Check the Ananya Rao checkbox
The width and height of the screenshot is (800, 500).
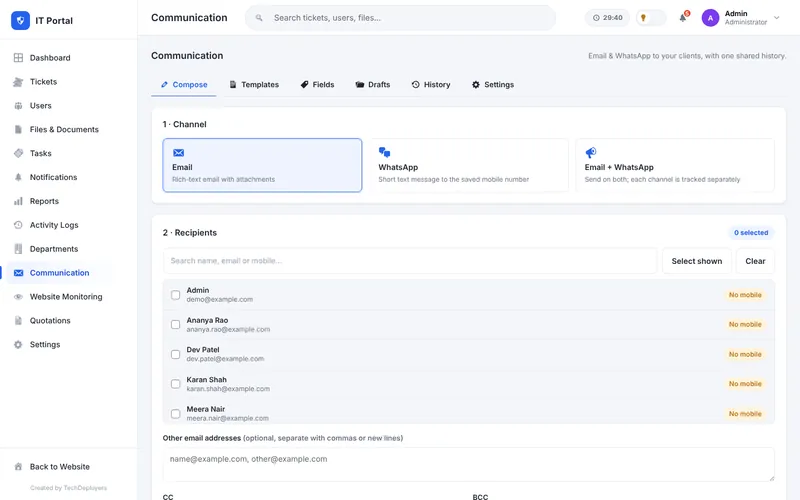[176, 324]
